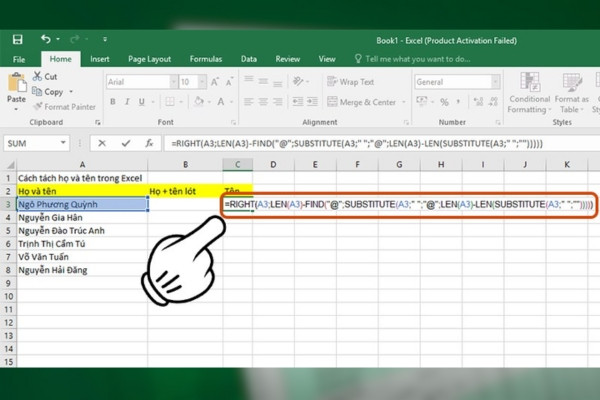Open the Clipboard dialog launcher
The image size is (600, 400).
pos(98,122)
